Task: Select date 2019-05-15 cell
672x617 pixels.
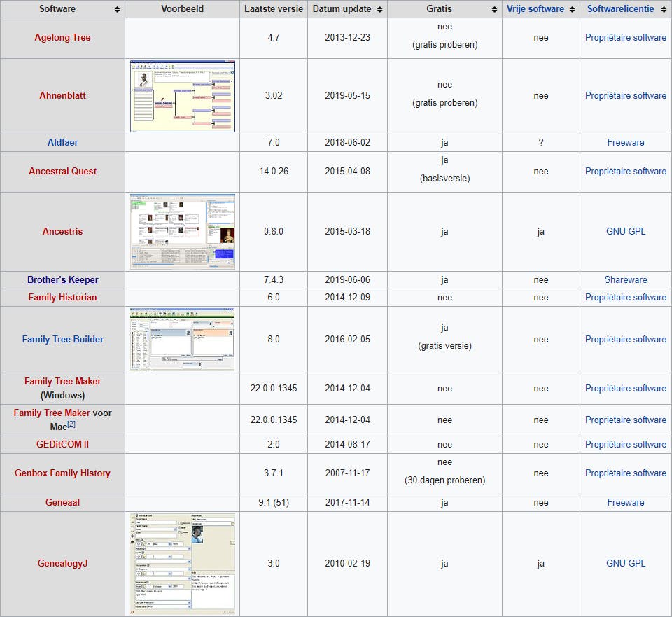Action: point(348,96)
